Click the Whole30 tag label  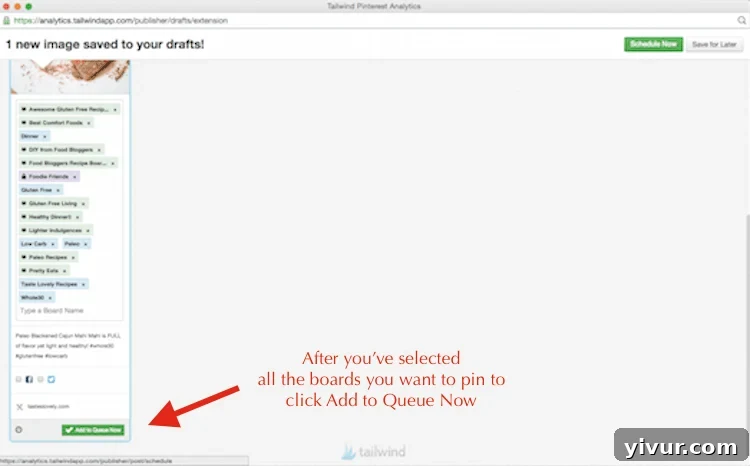tap(33, 298)
